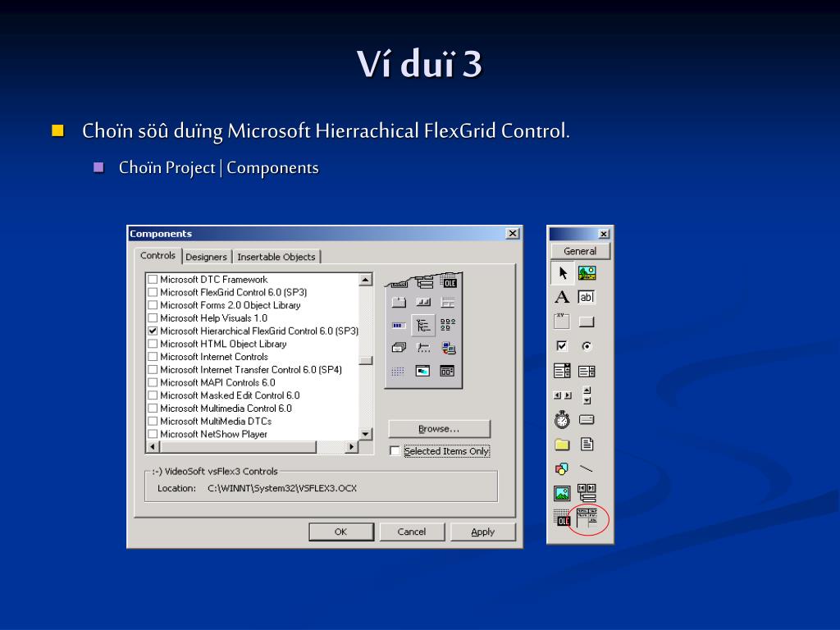Viewport: 840px width, 630px height.
Task: Select the DriveListBox tool in toolbox
Action: (587, 419)
